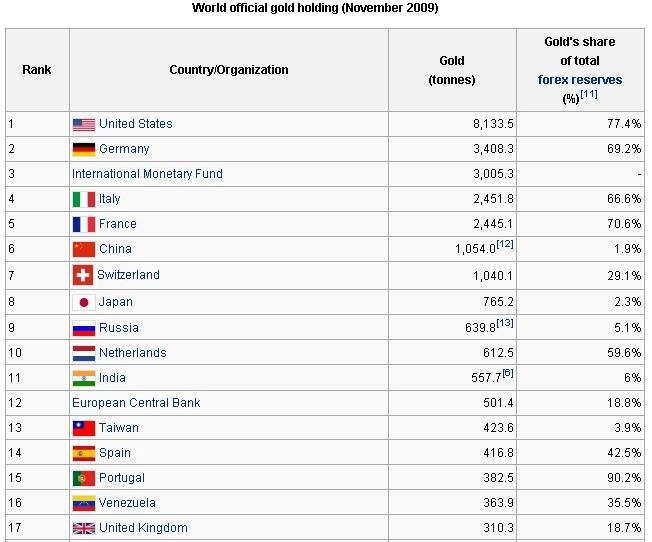Follow the International Monetary Fund link
652x542 pixels.
pos(147,174)
